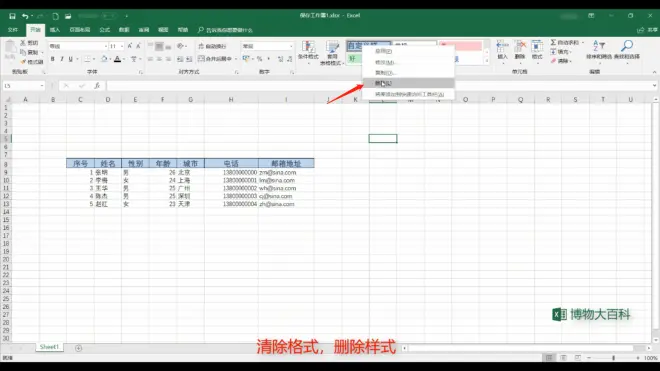Click the Insert Function fx icon
This screenshot has width=660, height=371.
tap(97, 85)
